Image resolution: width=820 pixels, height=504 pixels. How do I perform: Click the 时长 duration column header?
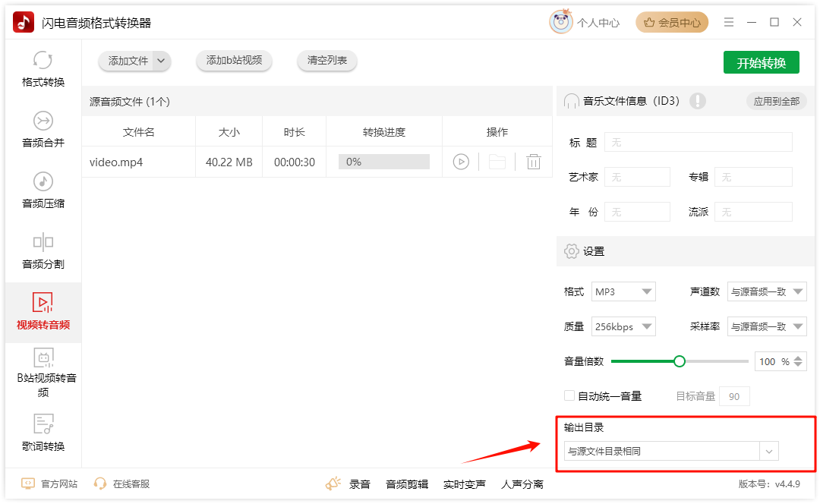coord(294,132)
